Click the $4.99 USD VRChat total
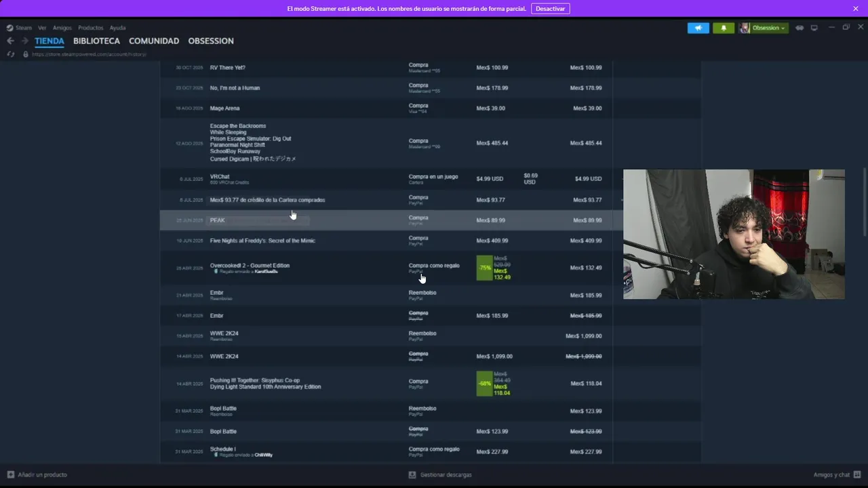The height and width of the screenshot is (488, 868). 588,179
